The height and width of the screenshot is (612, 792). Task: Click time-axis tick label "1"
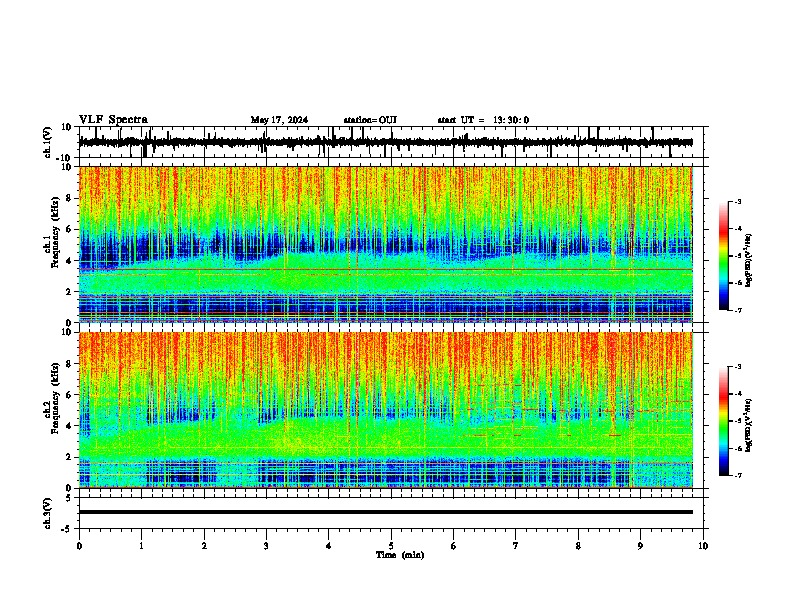[x=141, y=546]
